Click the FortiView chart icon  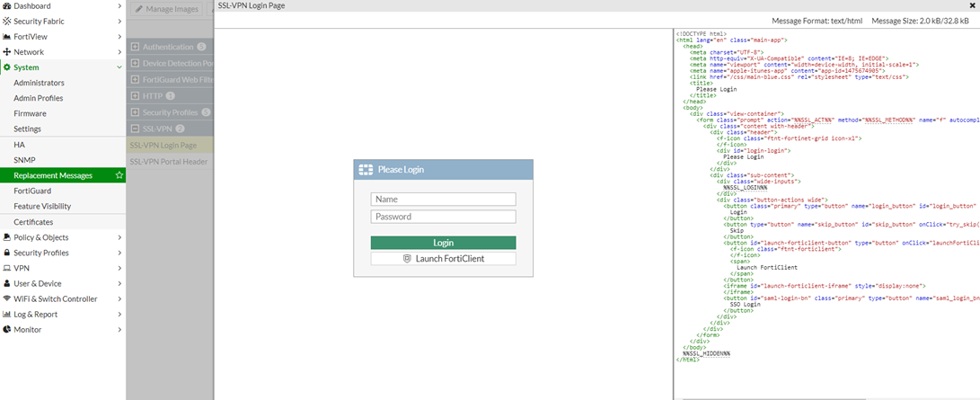pyautogui.click(x=7, y=37)
